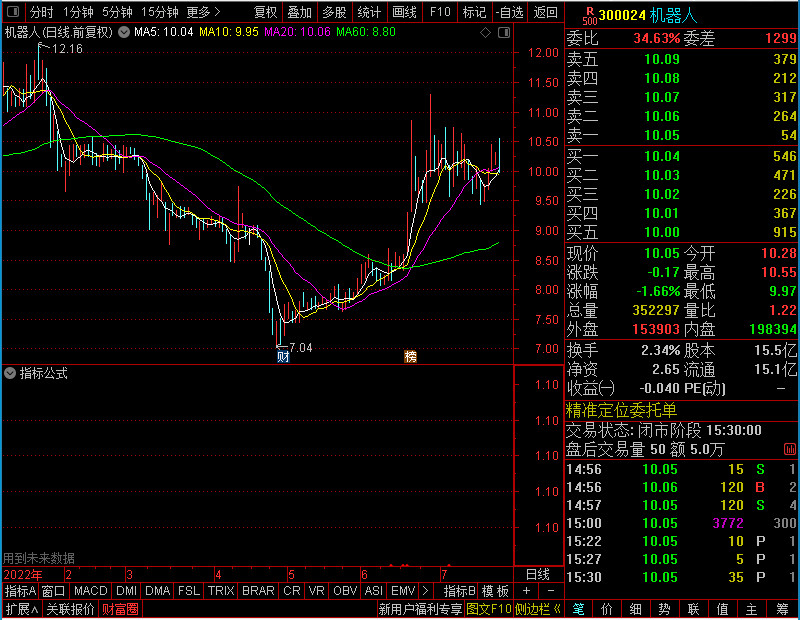Viewport: 800px width, 620px height.
Task: Expand the 指标公式 dropdown arrow
Action: click(x=10, y=374)
